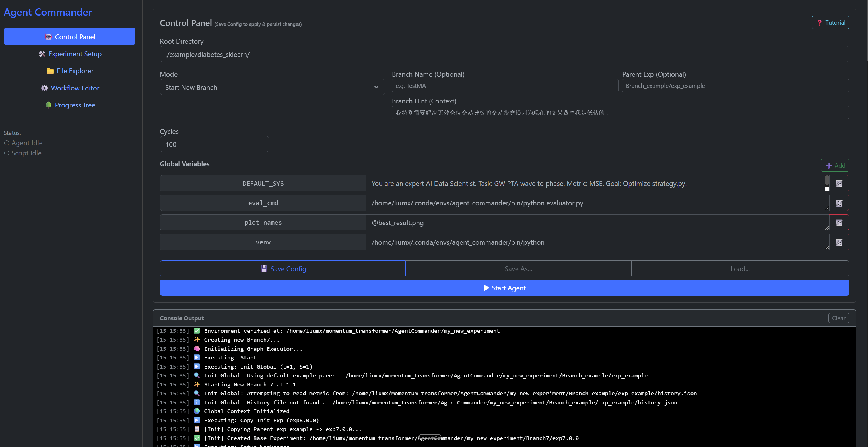Image resolution: width=868 pixels, height=447 pixels.
Task: Clear the console output
Action: [838, 318]
